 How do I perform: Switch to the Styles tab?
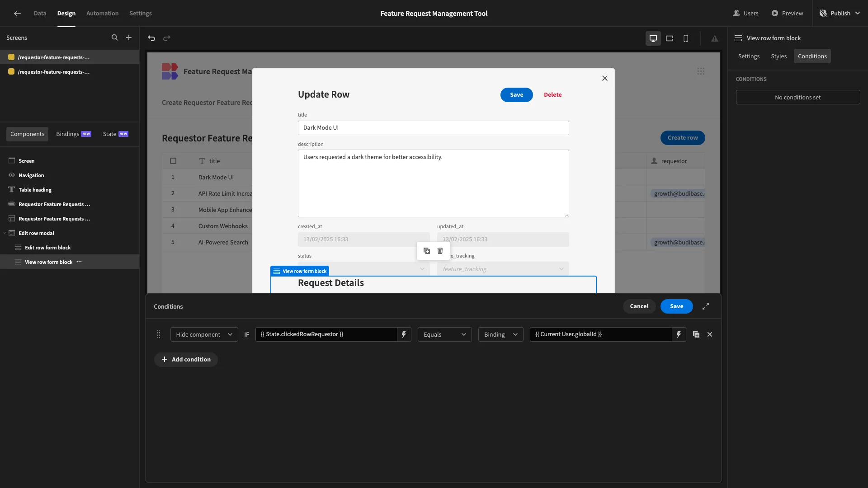point(778,56)
